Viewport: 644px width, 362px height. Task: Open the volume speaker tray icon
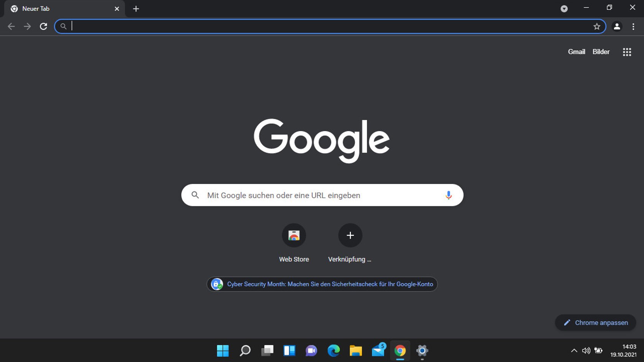(x=586, y=350)
